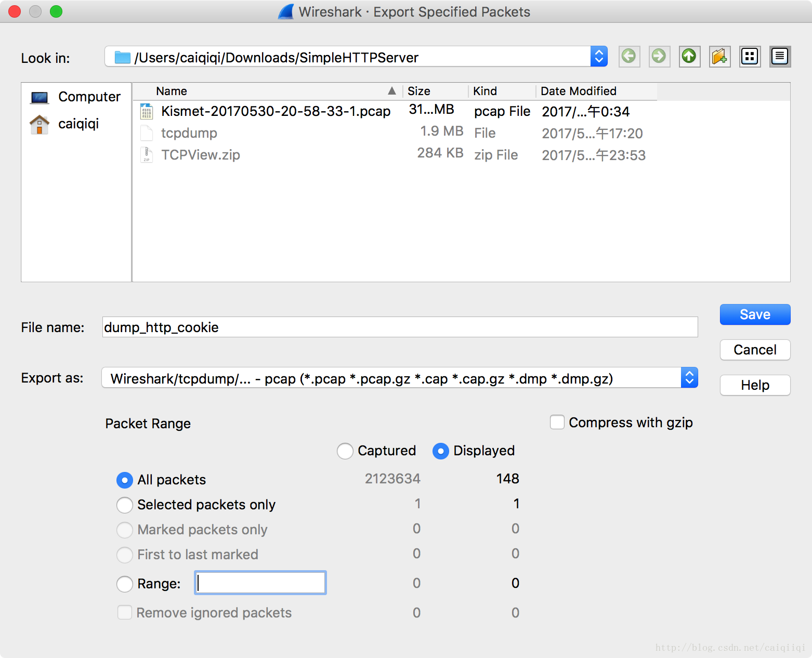
Task: Click the Kismet pcap file icon
Action: point(147,111)
